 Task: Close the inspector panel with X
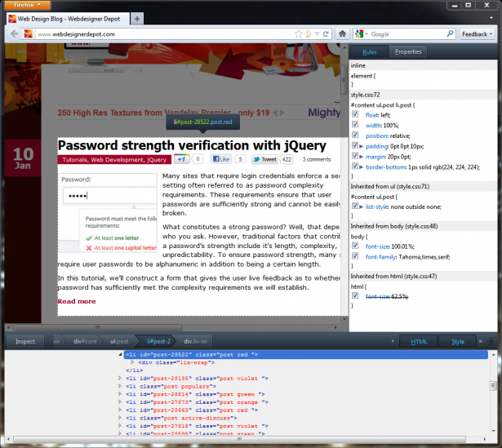(x=481, y=341)
